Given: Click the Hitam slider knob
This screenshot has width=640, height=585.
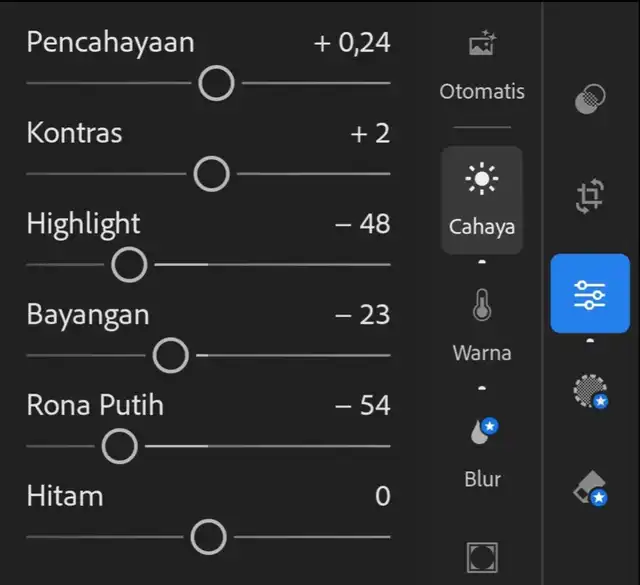Looking at the screenshot, I should 208,537.
